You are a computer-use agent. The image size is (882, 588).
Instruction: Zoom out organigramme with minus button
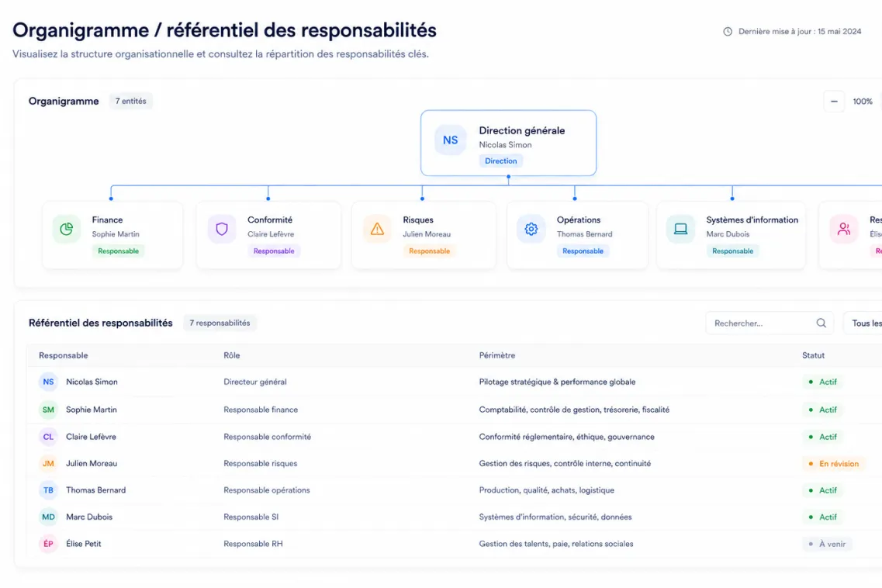[834, 102]
